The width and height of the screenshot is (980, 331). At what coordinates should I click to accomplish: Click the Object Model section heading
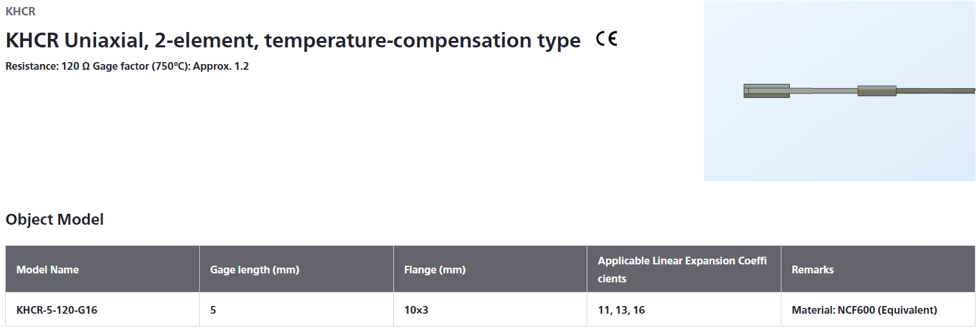point(54,220)
